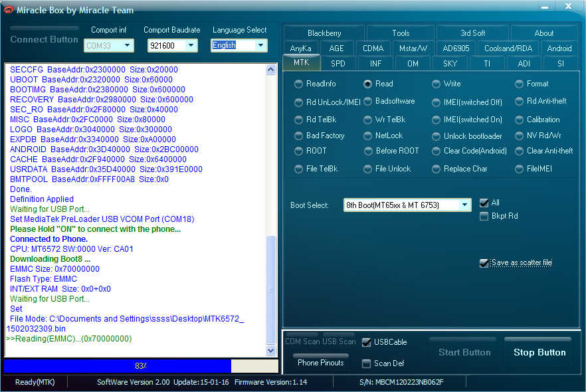This screenshot has width=586, height=392.
Task: Switch to the AD6905 tab
Action: tap(456, 49)
